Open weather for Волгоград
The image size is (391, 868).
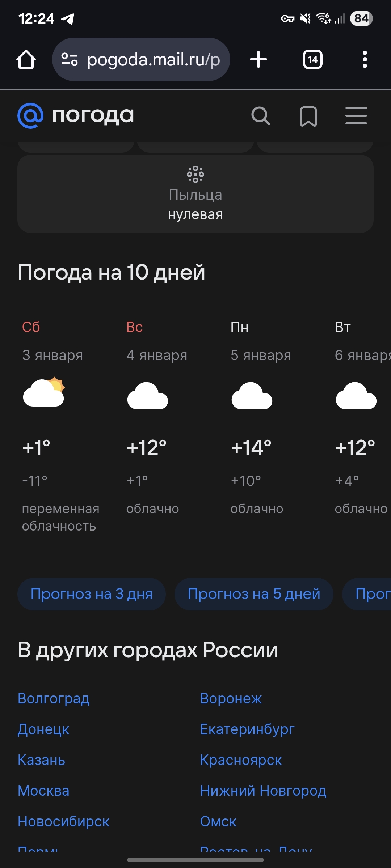pos(54,698)
